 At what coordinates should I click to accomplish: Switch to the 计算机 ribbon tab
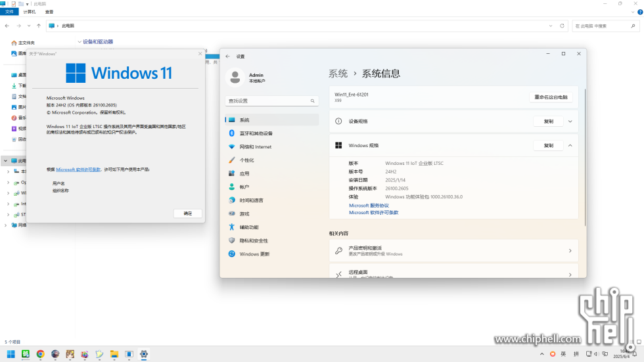click(x=29, y=12)
